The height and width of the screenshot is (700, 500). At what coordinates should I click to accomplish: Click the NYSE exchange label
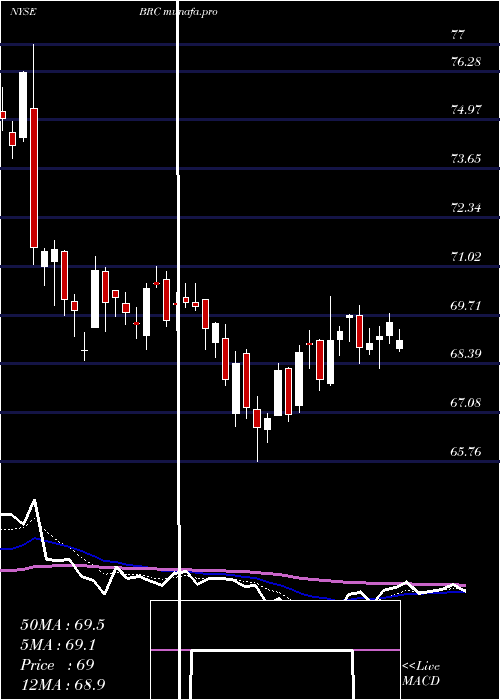23,12
